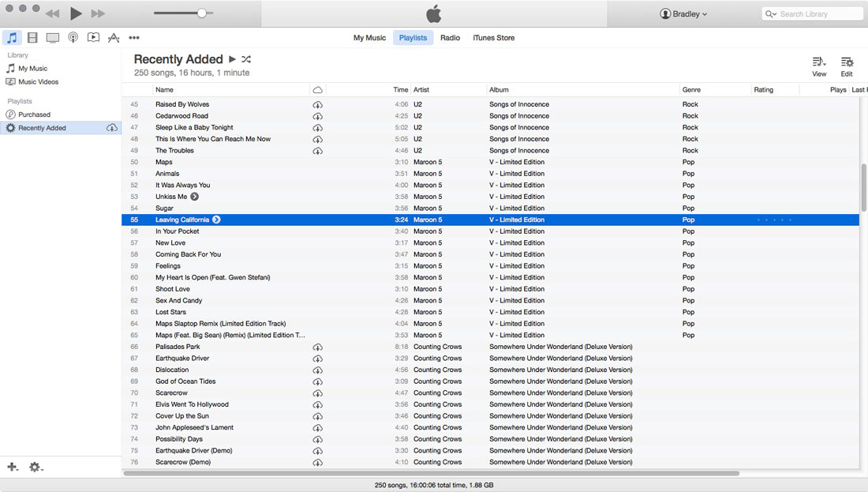Sort by the Plays column header
The height and width of the screenshot is (492, 868).
pyautogui.click(x=837, y=90)
